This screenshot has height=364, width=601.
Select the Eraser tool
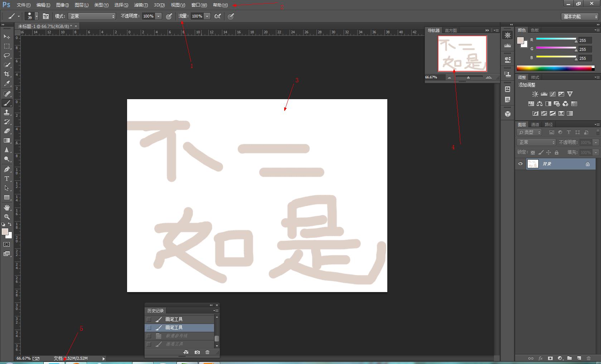tap(7, 131)
